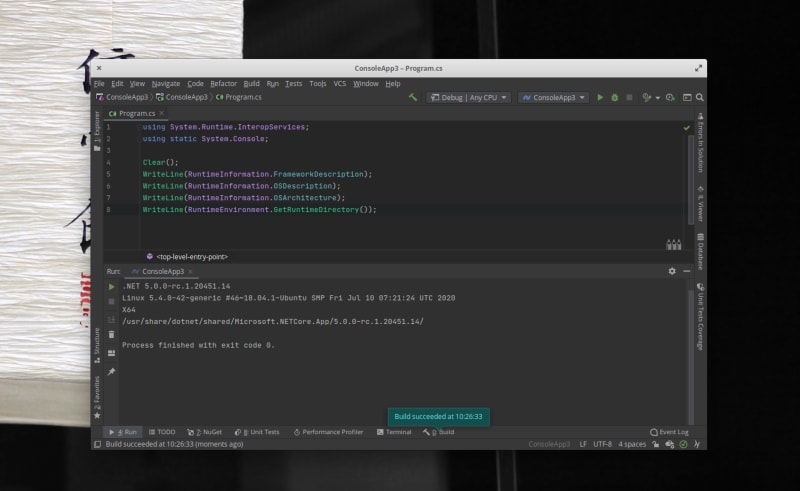Start debugging with the green bug icon

614,97
